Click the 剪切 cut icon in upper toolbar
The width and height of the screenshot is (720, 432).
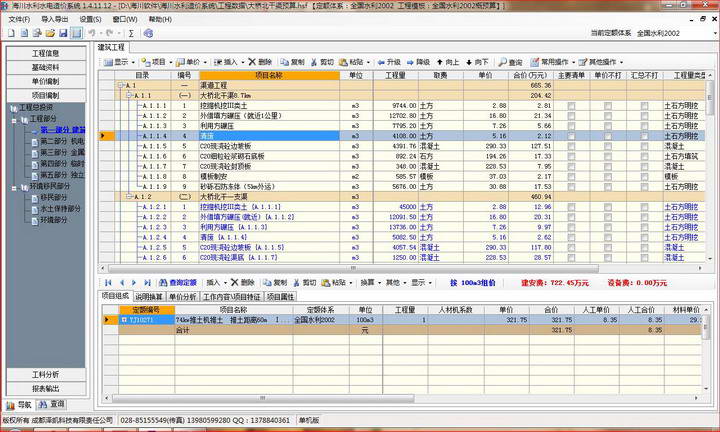[314, 62]
